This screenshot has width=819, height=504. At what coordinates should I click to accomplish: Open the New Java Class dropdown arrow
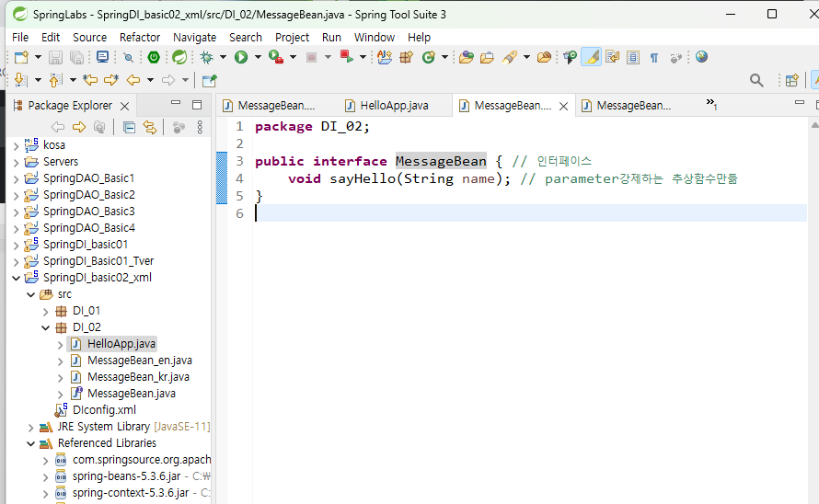point(444,57)
